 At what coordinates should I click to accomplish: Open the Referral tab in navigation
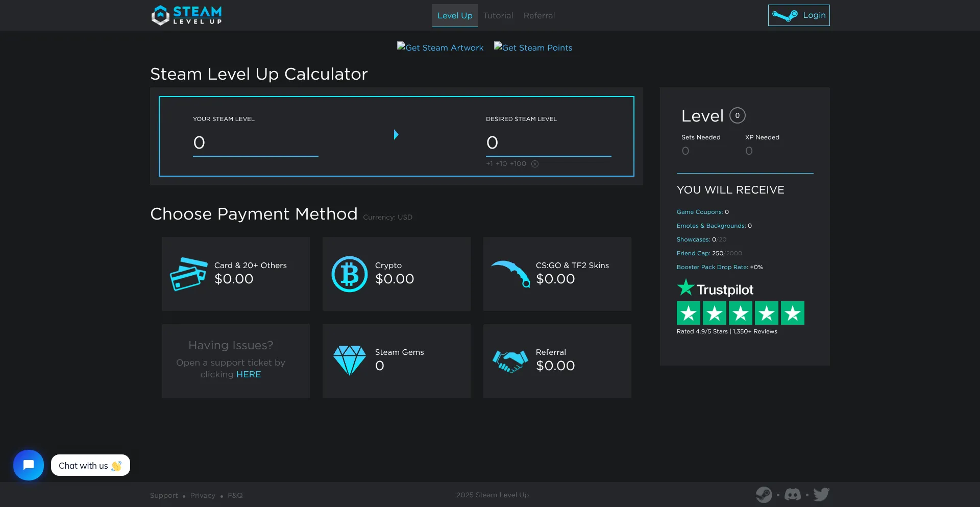click(539, 16)
